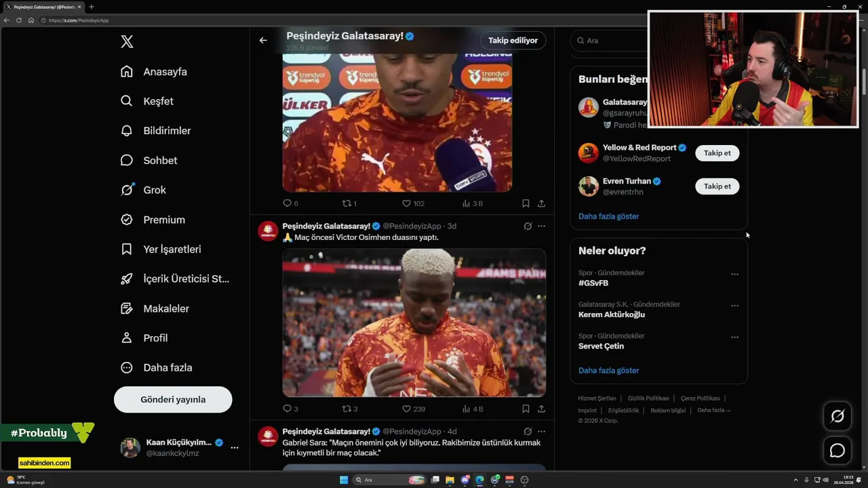Open Profil page
Screen dimensions: 868x488
[144, 338]
